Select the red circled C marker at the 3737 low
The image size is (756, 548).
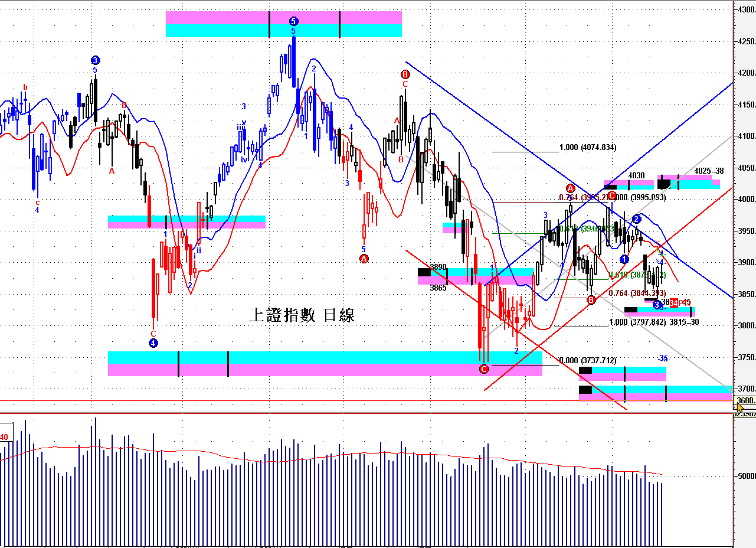(484, 369)
